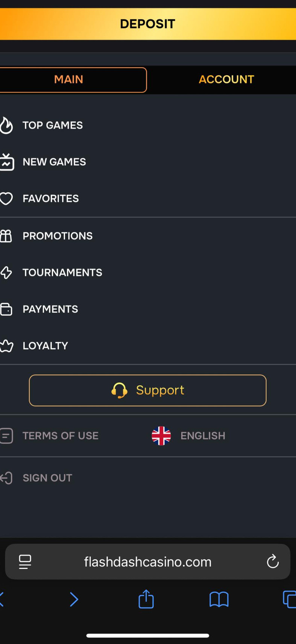This screenshot has width=296, height=644.
Task: Tap the gift box Promotions icon
Action: point(6,236)
